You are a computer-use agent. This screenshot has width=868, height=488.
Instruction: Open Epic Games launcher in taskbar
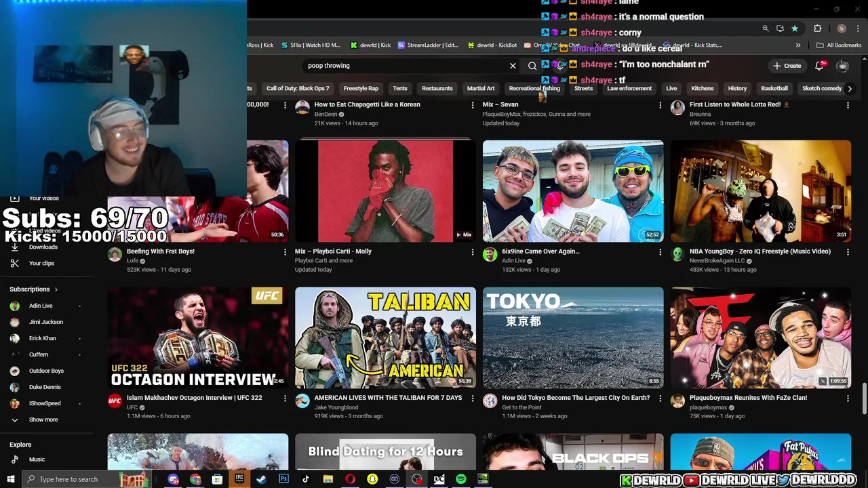[x=239, y=479]
